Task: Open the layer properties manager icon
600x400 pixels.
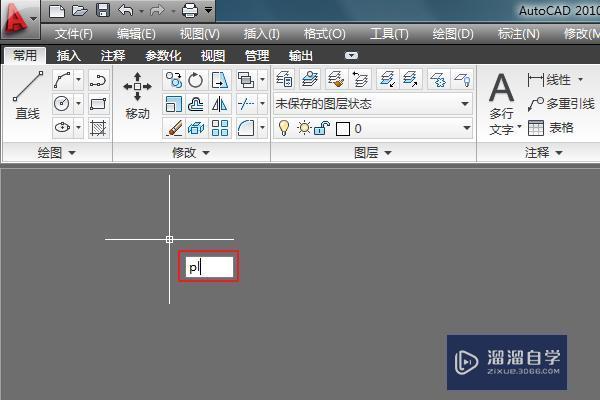Action: pos(284,80)
